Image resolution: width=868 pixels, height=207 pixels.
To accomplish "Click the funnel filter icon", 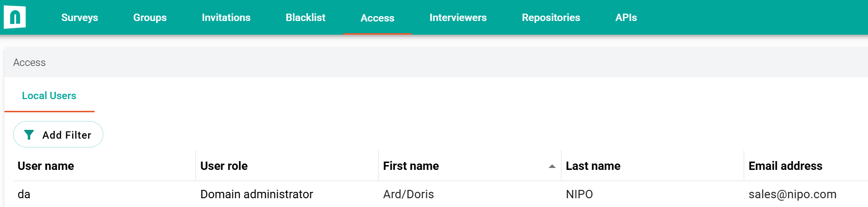I will 29,135.
